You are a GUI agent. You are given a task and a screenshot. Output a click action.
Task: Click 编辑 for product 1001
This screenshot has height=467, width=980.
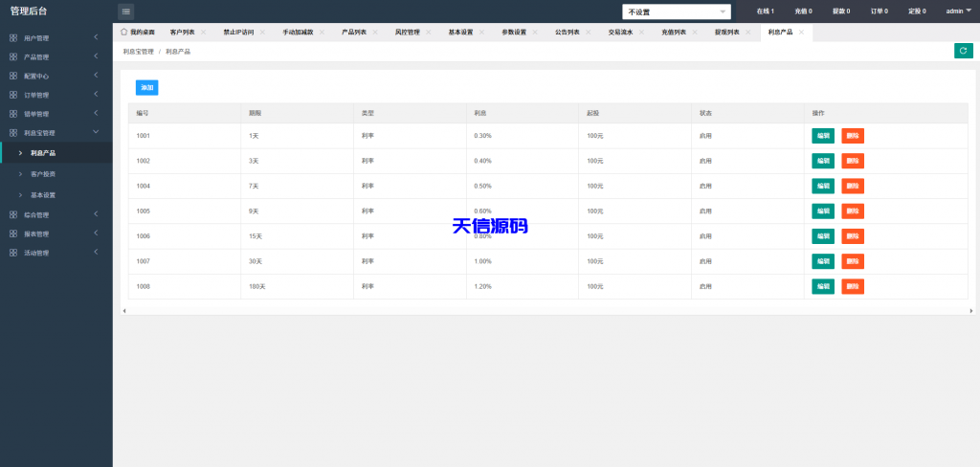(823, 136)
